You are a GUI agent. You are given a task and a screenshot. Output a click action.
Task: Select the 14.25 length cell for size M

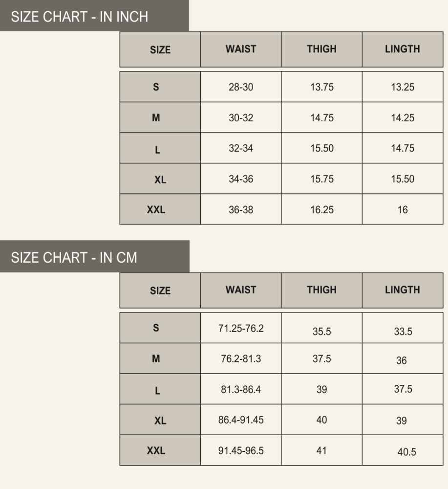(403, 118)
